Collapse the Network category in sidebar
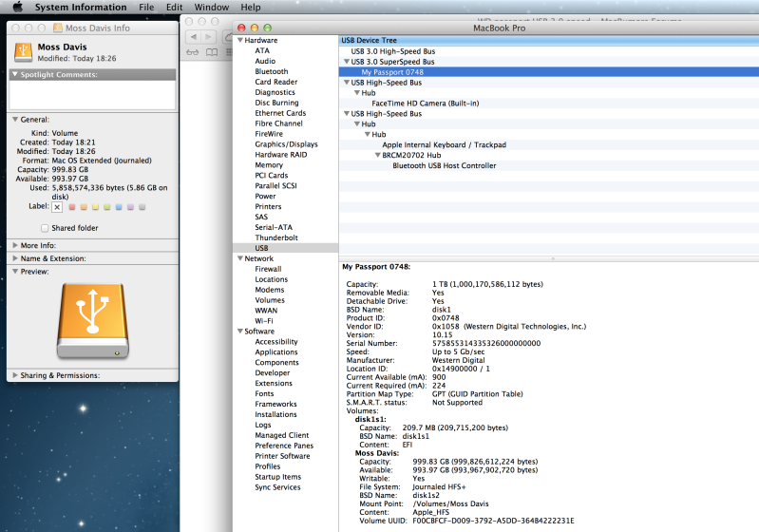Viewport: 759px width, 532px height. tap(239, 258)
